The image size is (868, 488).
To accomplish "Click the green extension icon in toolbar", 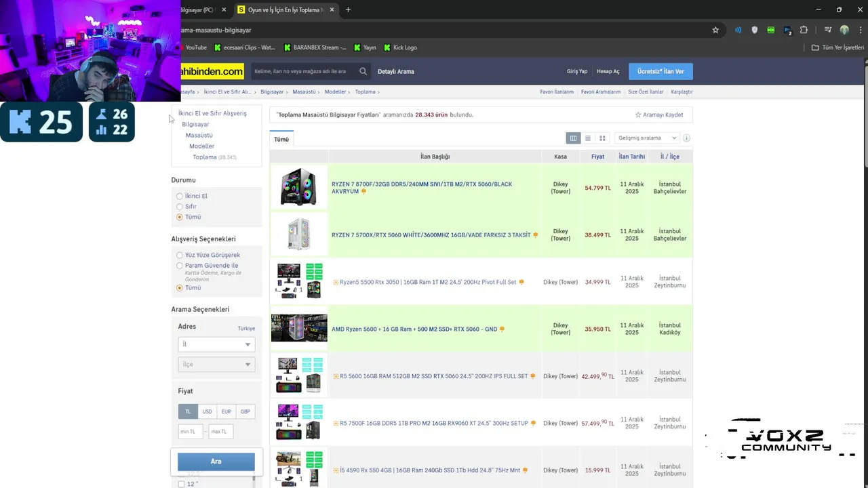I will pos(771,30).
